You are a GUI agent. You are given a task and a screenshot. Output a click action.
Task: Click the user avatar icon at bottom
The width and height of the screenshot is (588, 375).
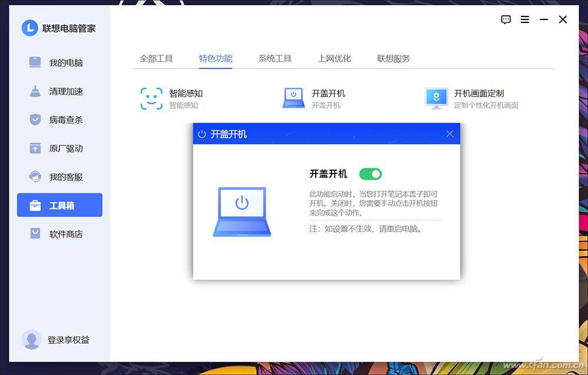coord(31,340)
